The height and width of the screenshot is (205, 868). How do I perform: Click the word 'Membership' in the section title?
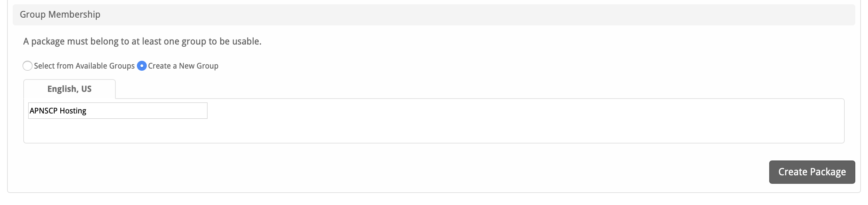click(x=74, y=14)
